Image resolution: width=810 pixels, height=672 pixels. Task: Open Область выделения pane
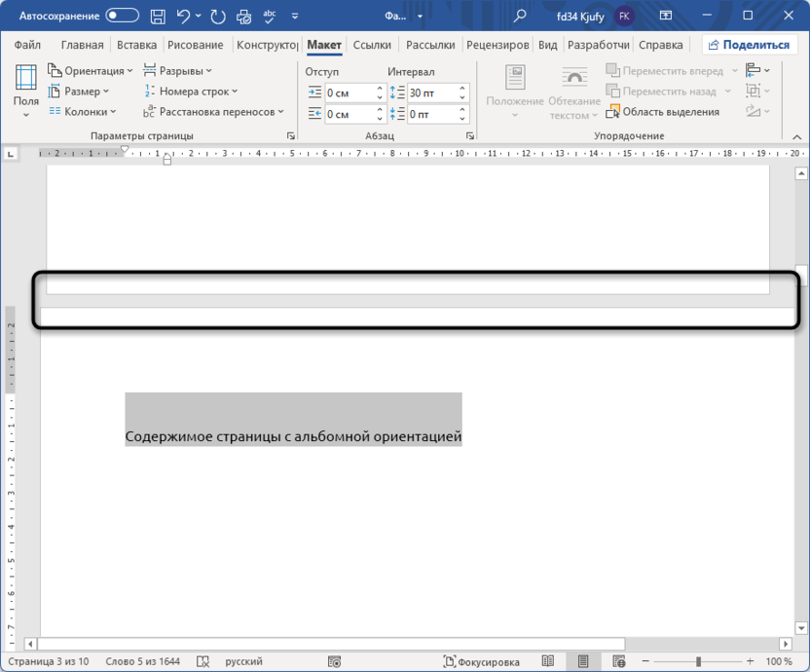click(663, 112)
